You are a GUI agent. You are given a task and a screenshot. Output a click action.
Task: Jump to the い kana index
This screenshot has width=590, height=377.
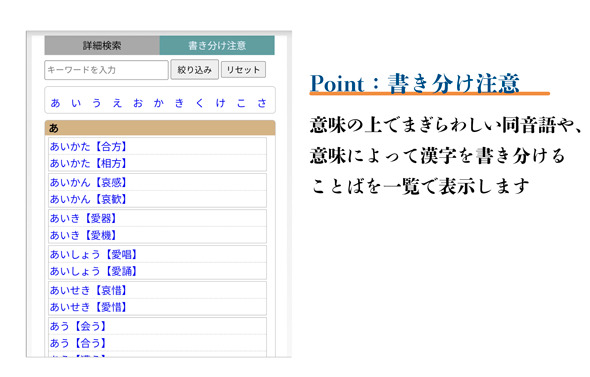point(76,103)
